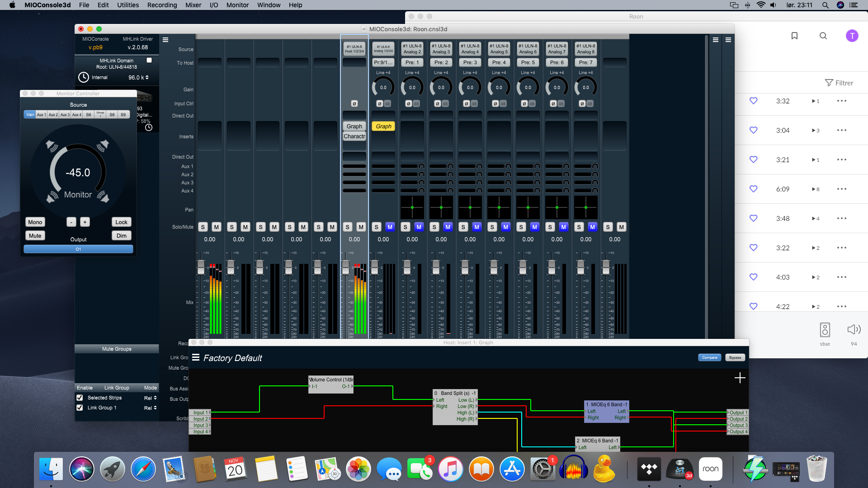This screenshot has width=868, height=488.
Task: Click the Lock button in Monitor Controller
Action: coord(121,222)
